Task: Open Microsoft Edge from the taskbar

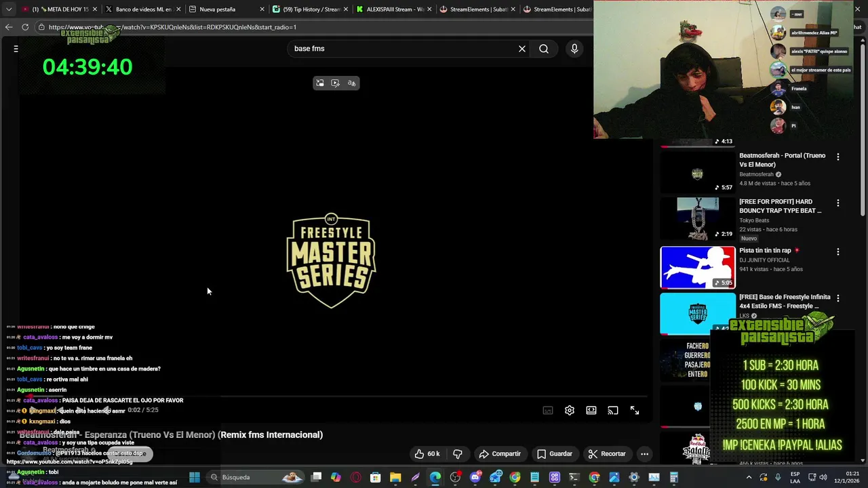Action: click(435, 477)
